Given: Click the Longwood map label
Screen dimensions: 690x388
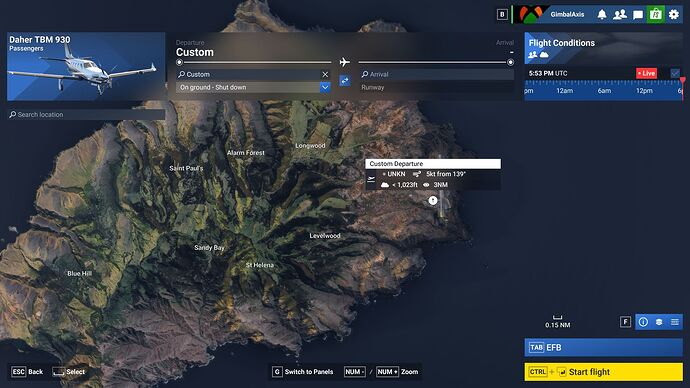Looking at the screenshot, I should pyautogui.click(x=310, y=146).
